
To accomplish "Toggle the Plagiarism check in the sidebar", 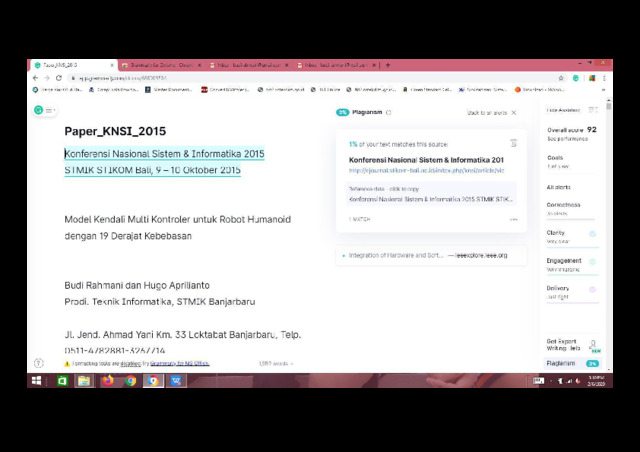I will point(573,363).
